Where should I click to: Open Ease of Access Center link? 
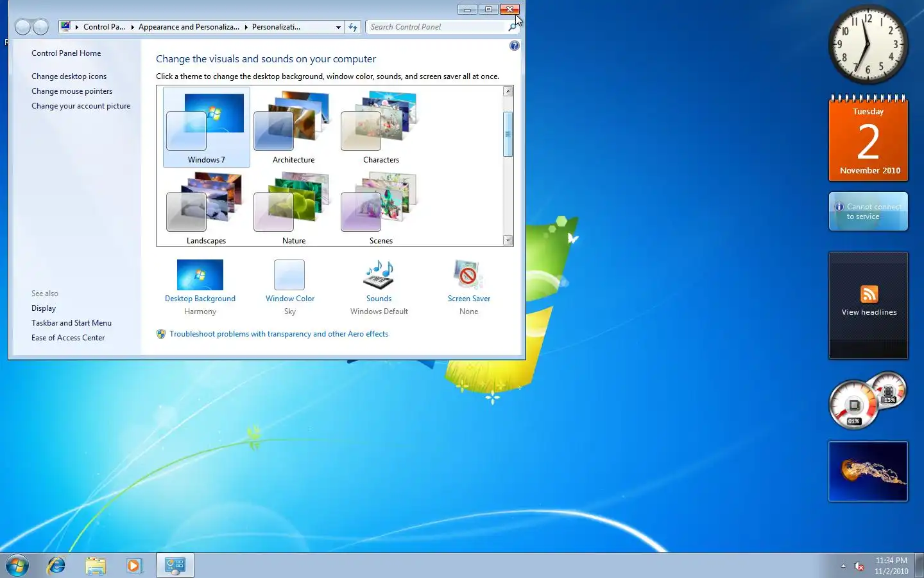pos(68,338)
